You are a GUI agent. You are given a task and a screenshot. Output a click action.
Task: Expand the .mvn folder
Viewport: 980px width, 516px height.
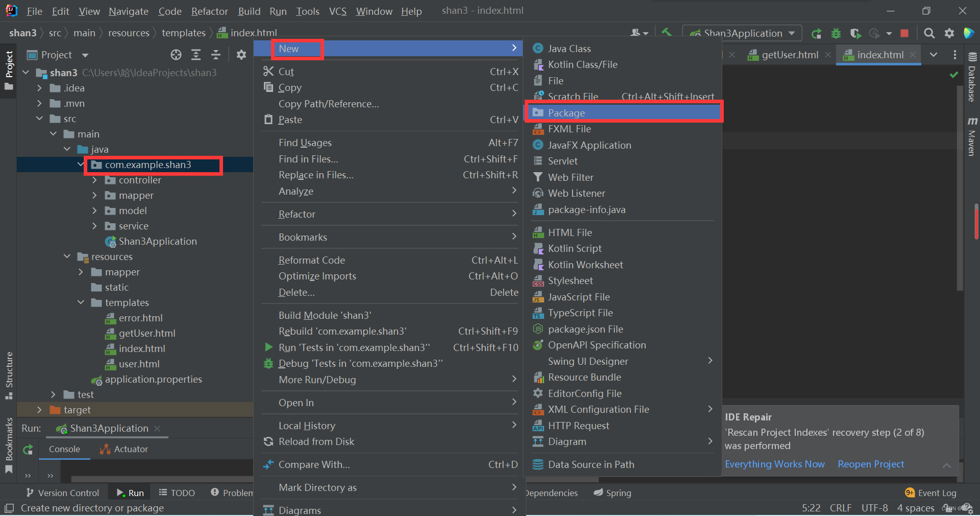[x=39, y=103]
